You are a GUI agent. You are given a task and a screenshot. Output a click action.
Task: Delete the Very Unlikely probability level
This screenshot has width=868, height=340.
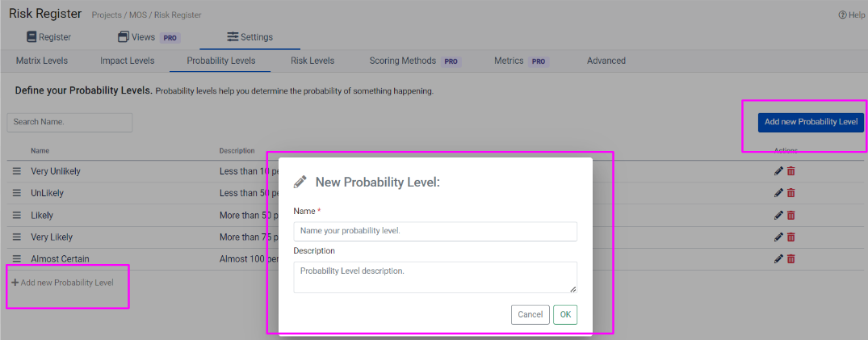[x=791, y=171]
